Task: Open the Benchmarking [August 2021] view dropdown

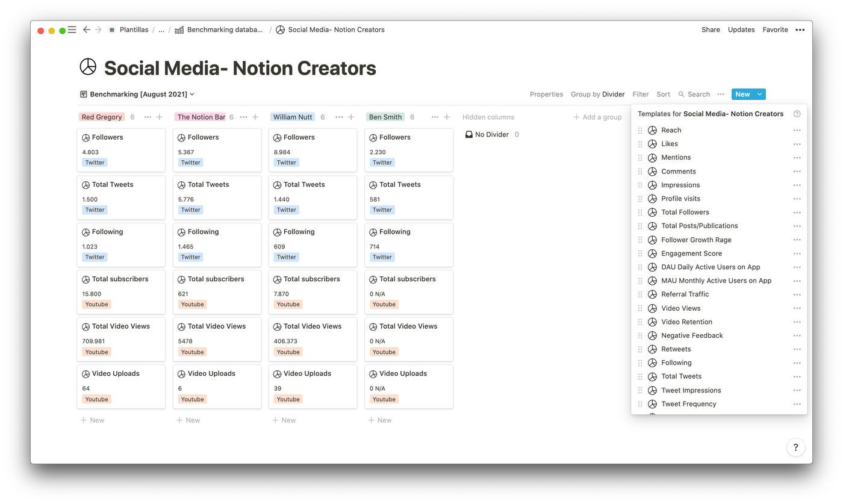Action: 137,94
